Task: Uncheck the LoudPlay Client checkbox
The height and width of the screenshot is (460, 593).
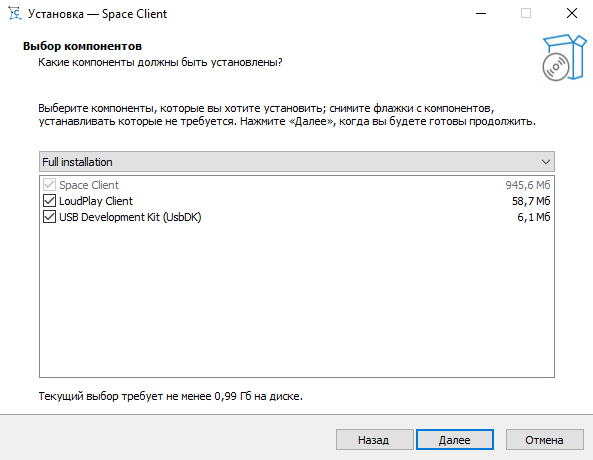Action: [49, 201]
